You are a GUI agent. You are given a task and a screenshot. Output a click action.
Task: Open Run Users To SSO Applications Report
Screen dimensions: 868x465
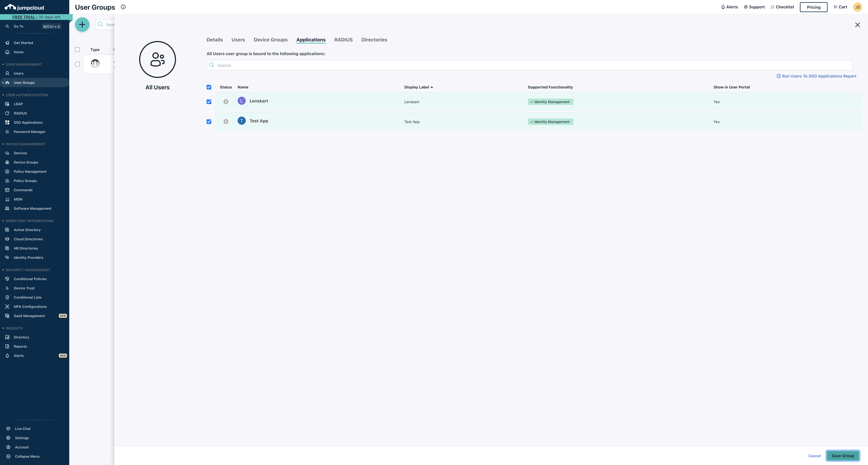click(x=816, y=76)
